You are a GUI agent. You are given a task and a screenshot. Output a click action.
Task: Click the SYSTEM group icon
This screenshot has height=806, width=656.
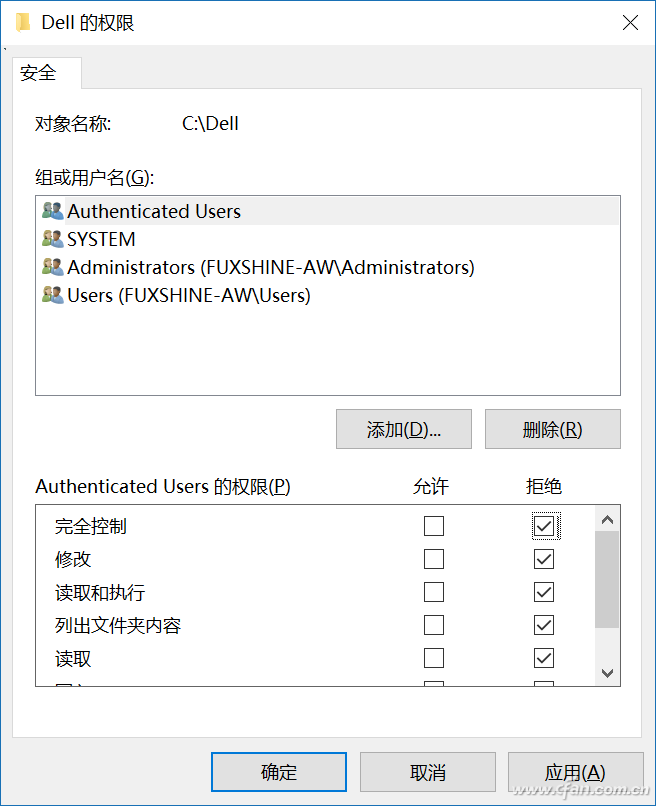52,239
